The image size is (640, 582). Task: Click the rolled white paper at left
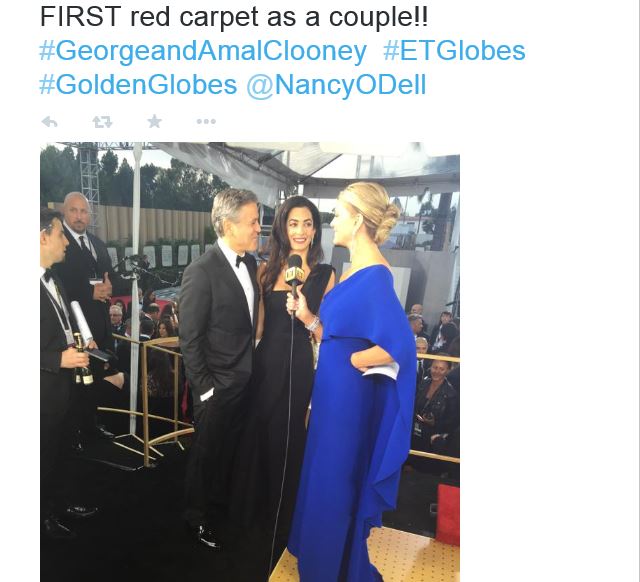pos(82,323)
